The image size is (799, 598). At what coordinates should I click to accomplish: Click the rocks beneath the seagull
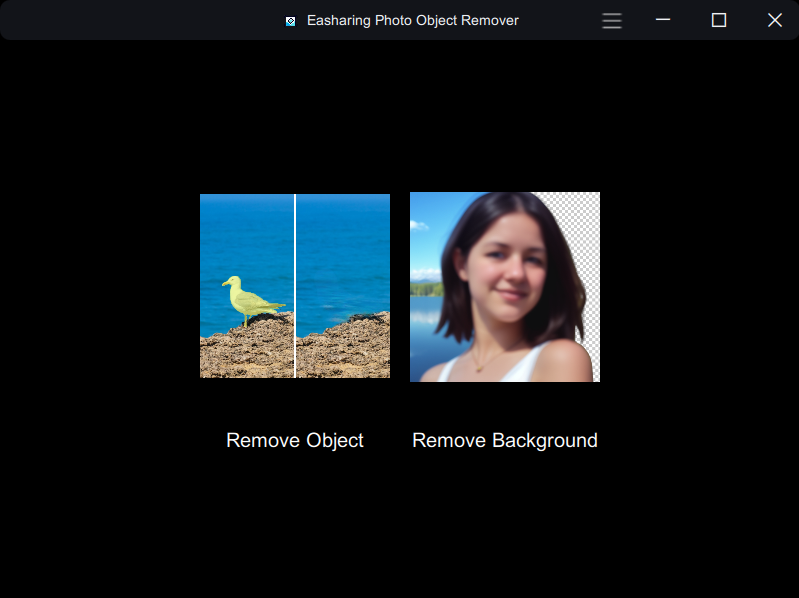click(245, 350)
